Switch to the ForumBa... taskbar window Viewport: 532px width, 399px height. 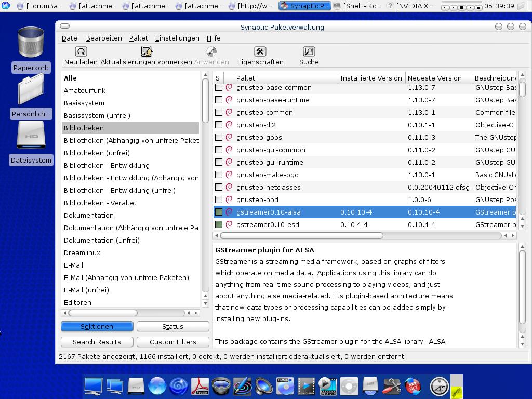click(x=40, y=6)
